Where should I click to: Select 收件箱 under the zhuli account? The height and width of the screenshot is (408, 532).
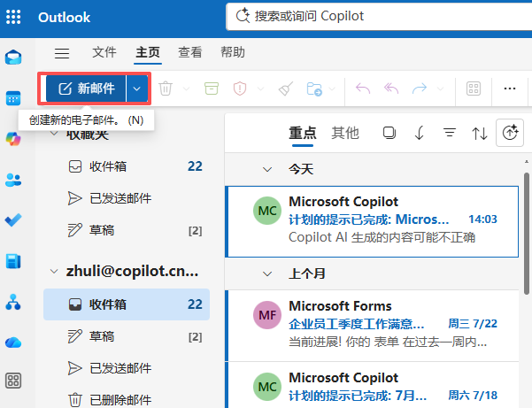tap(127, 304)
